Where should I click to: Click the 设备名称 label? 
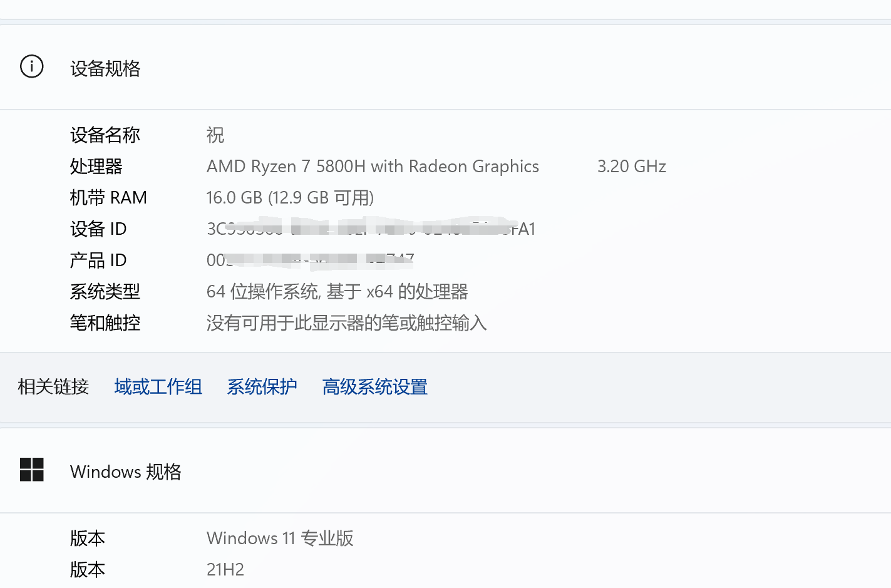(x=105, y=135)
